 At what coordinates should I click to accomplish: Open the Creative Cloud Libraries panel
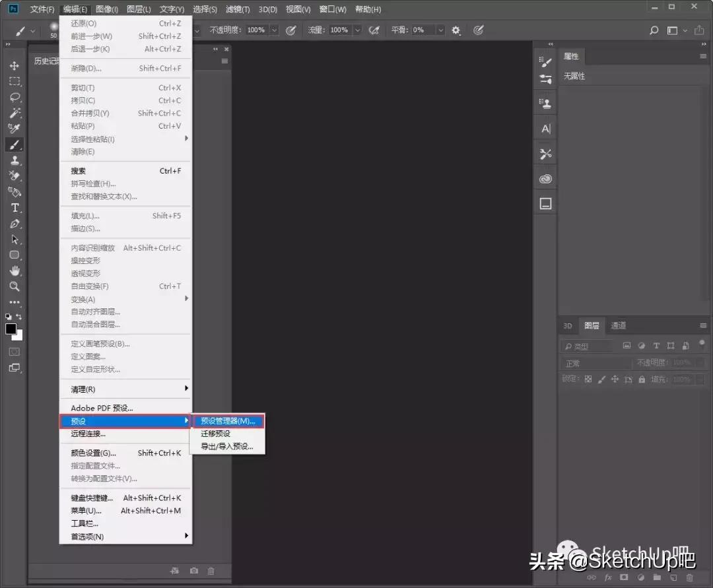pyautogui.click(x=545, y=178)
